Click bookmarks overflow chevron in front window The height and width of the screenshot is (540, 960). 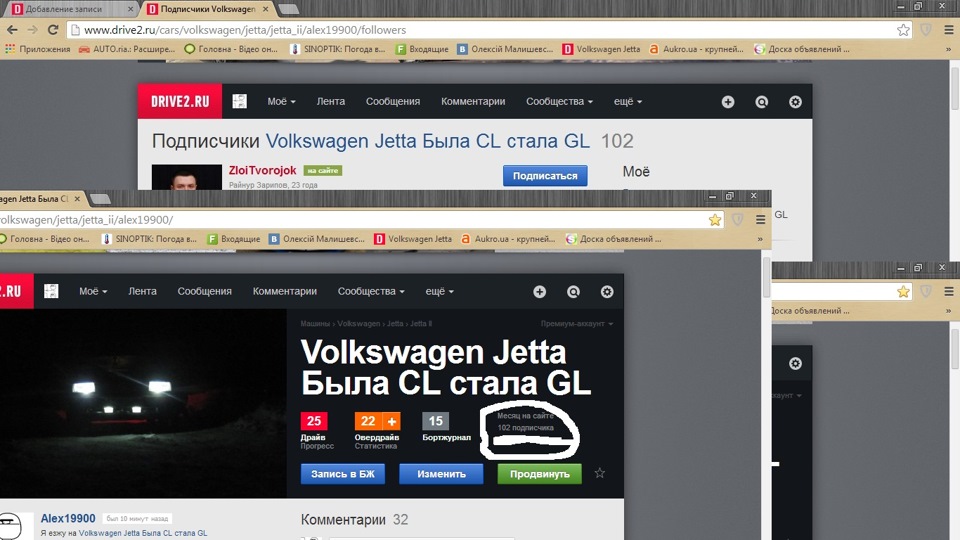[x=760, y=239]
